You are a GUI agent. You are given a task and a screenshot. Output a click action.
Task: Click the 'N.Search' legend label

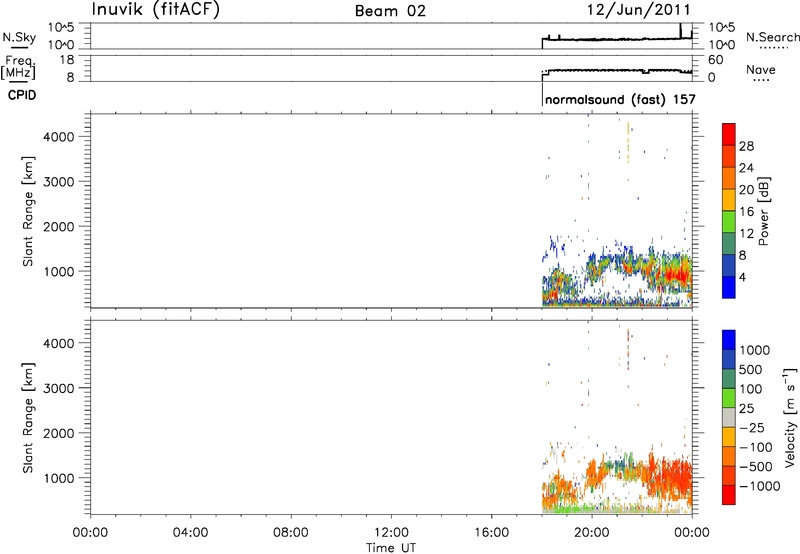[772, 37]
